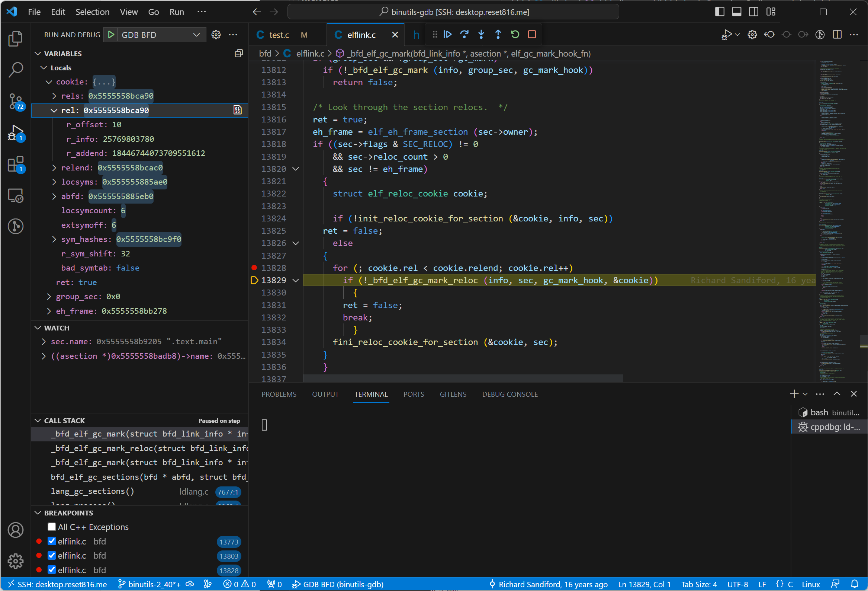This screenshot has height=591, width=868.
Task: Click the editor title settings gear icon
Action: click(x=752, y=35)
